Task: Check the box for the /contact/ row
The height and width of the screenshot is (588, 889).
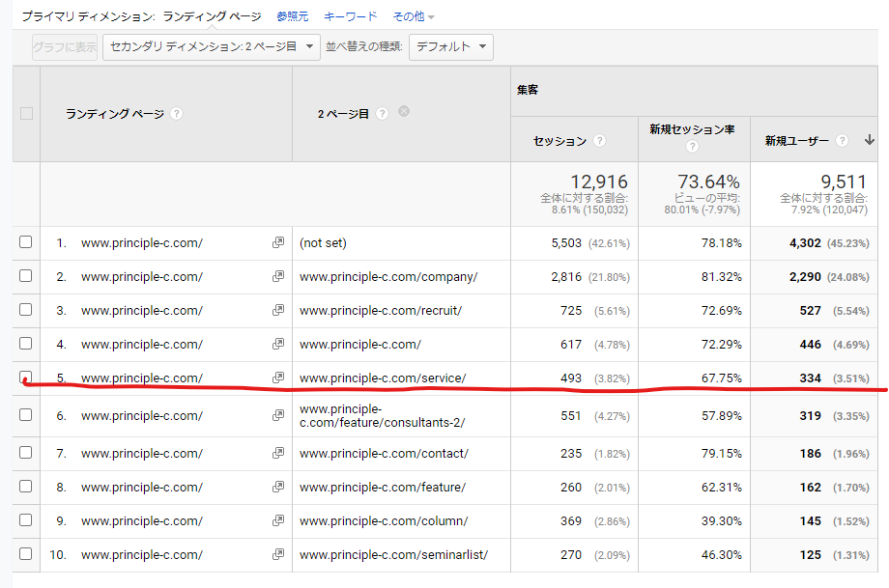Action: tap(25, 452)
